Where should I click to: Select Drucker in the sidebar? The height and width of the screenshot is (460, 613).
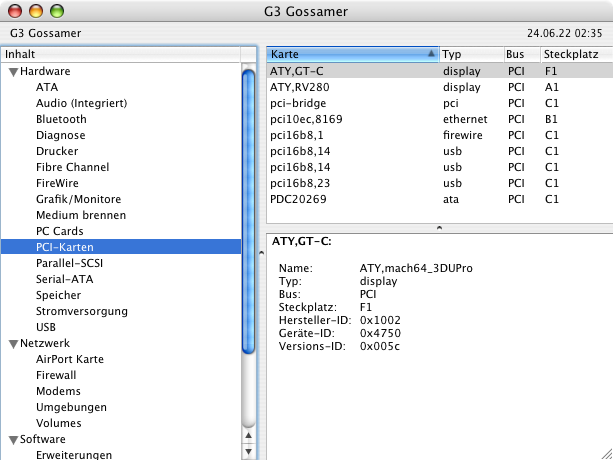[x=57, y=151]
